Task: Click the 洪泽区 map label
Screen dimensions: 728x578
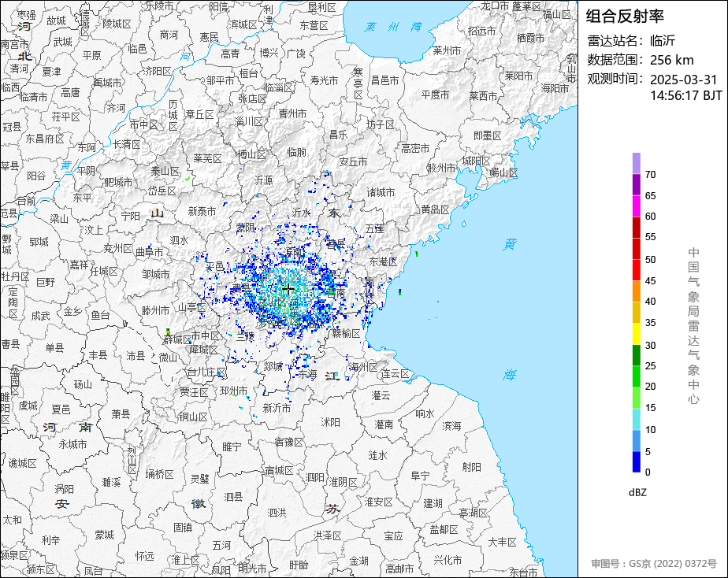Action: coord(328,535)
